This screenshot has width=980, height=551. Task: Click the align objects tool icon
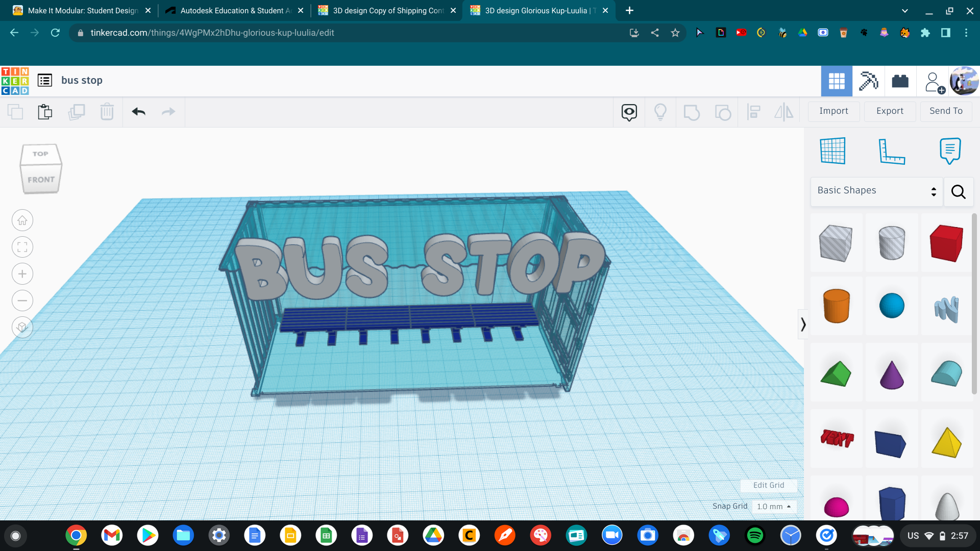coord(753,112)
